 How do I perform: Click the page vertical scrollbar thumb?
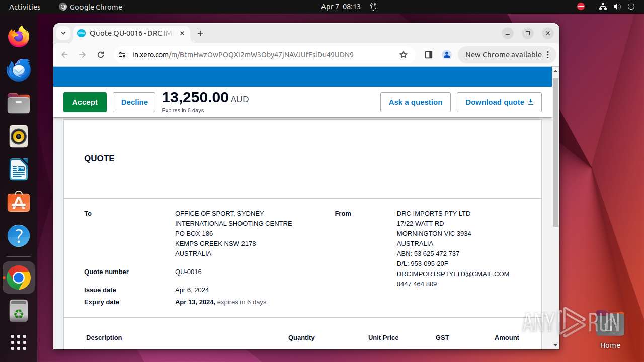pos(555,152)
